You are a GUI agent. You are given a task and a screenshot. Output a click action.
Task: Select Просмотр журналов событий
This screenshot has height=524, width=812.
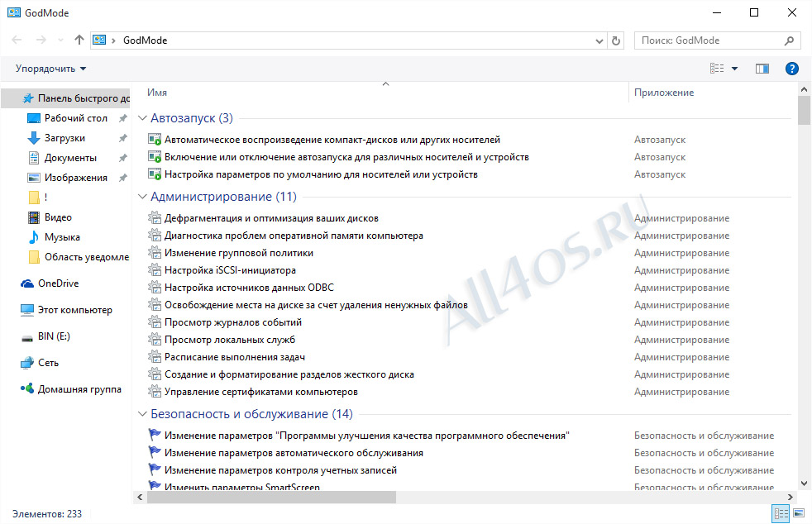point(233,322)
